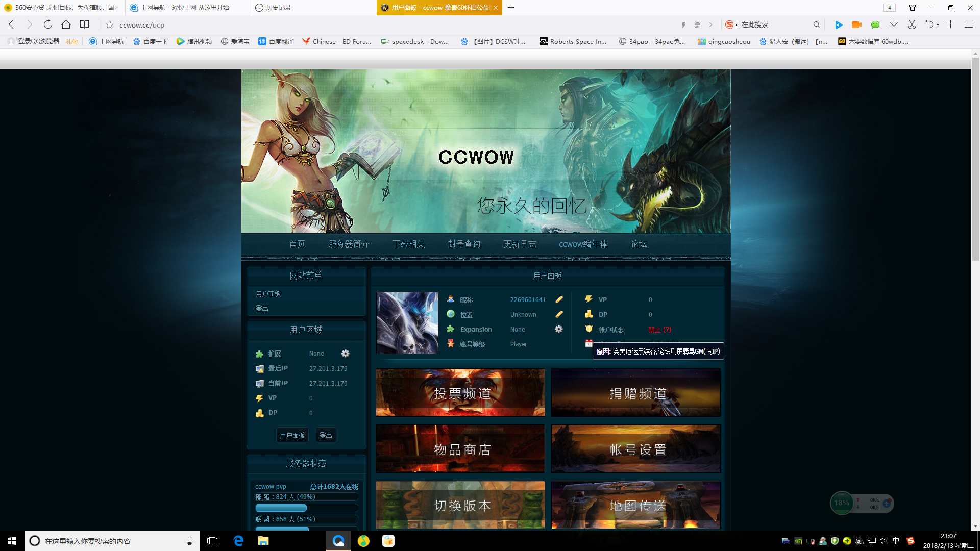Click the pencil icon beside the Unknown location
980x551 pixels.
(559, 315)
